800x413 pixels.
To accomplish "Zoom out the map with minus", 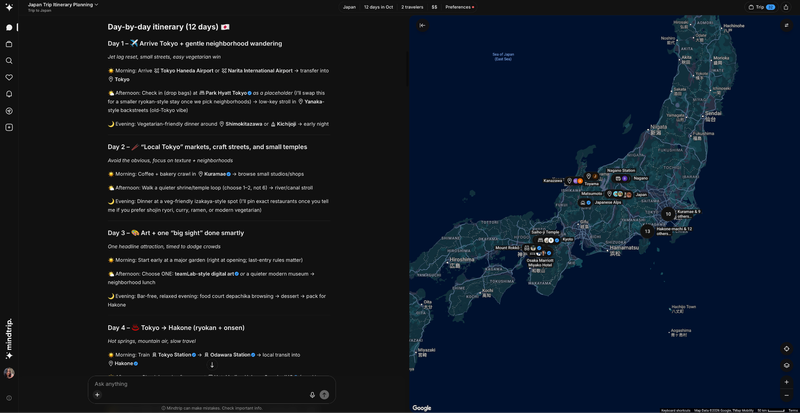I will click(x=786, y=396).
